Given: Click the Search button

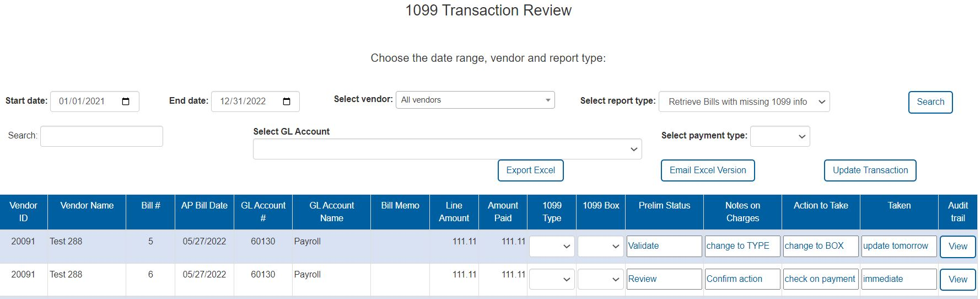Looking at the screenshot, I should [x=930, y=102].
